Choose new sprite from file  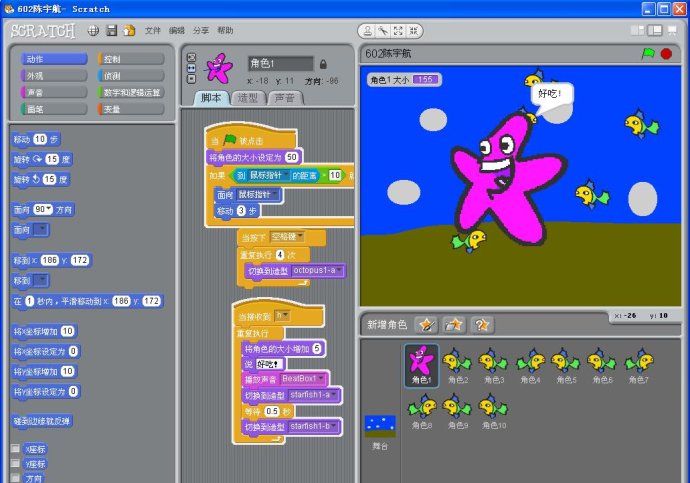[454, 325]
